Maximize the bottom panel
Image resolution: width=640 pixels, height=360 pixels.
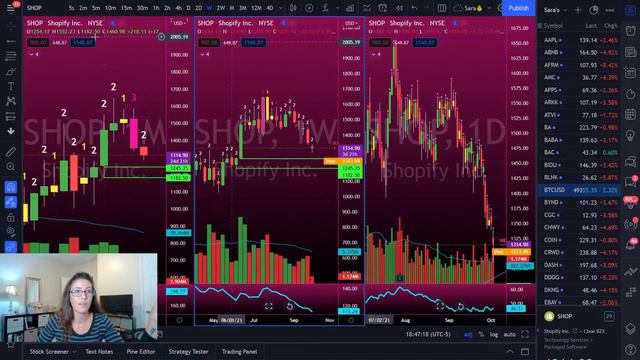point(525,351)
